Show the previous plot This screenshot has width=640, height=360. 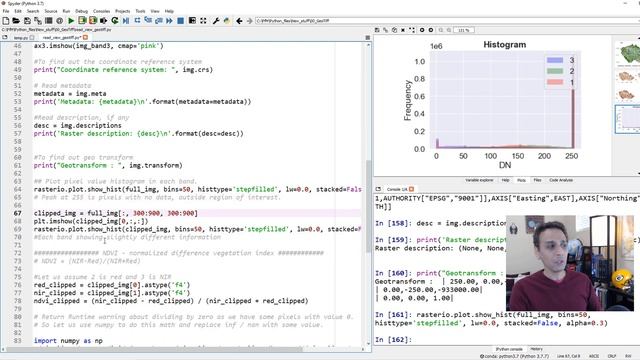point(422,30)
